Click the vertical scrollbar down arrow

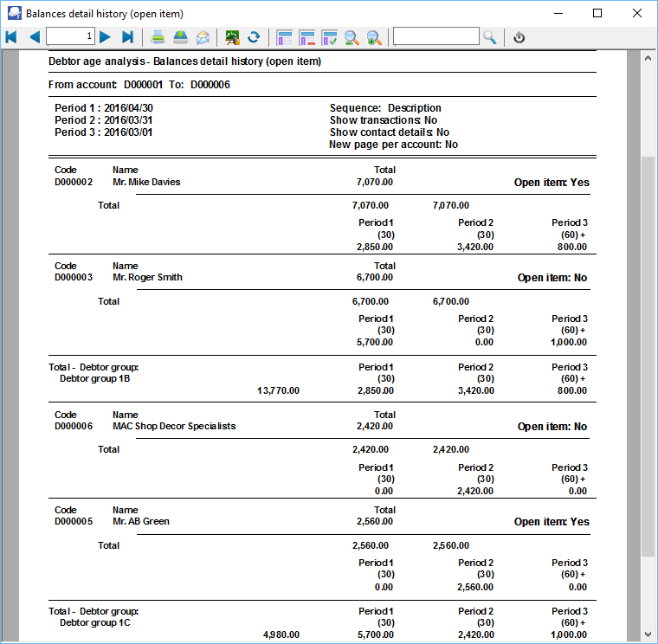click(648, 631)
